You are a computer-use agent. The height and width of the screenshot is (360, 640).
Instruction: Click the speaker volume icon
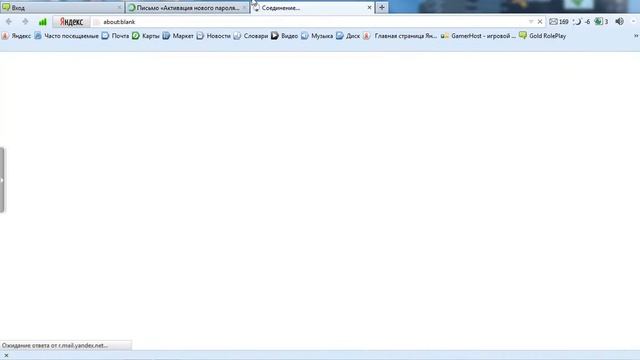click(x=619, y=22)
